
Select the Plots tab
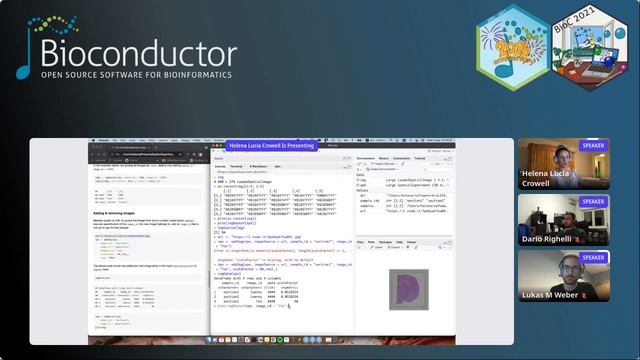click(371, 242)
